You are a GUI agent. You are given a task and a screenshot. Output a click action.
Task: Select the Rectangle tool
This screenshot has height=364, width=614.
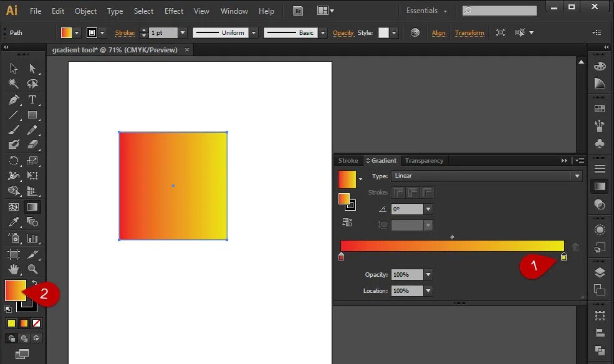(x=32, y=115)
